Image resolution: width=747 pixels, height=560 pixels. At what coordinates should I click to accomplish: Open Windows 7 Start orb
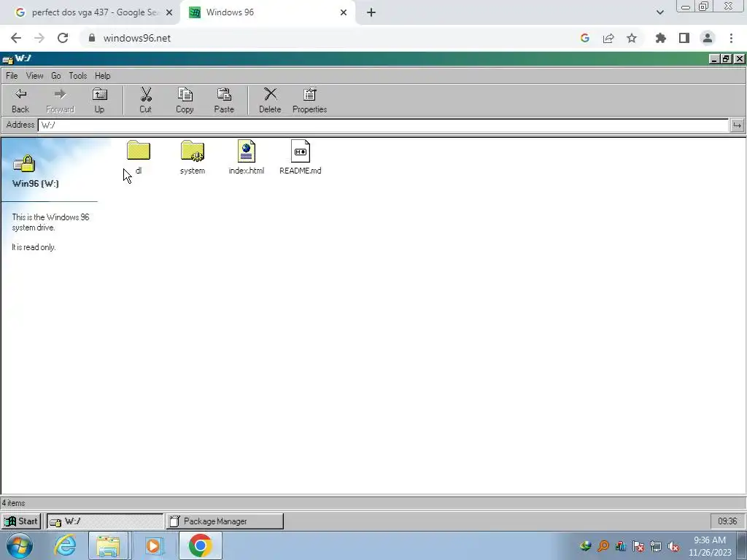tap(20, 545)
